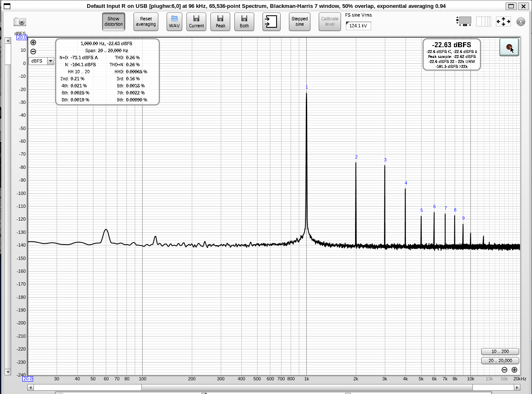Set frequency range to 20 .. 20,000
This screenshot has width=532, height=394.
point(500,360)
